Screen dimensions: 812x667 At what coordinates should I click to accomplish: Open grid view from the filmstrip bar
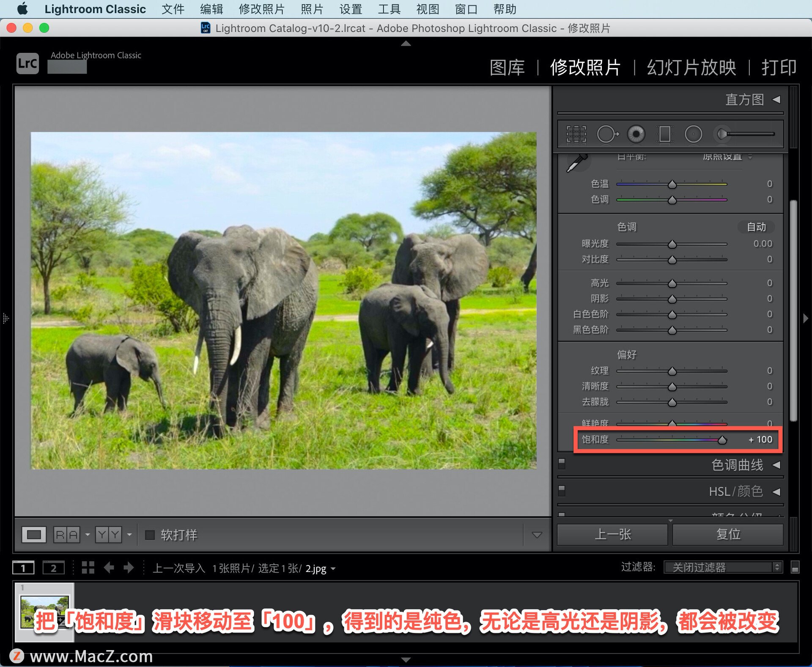[x=88, y=568]
